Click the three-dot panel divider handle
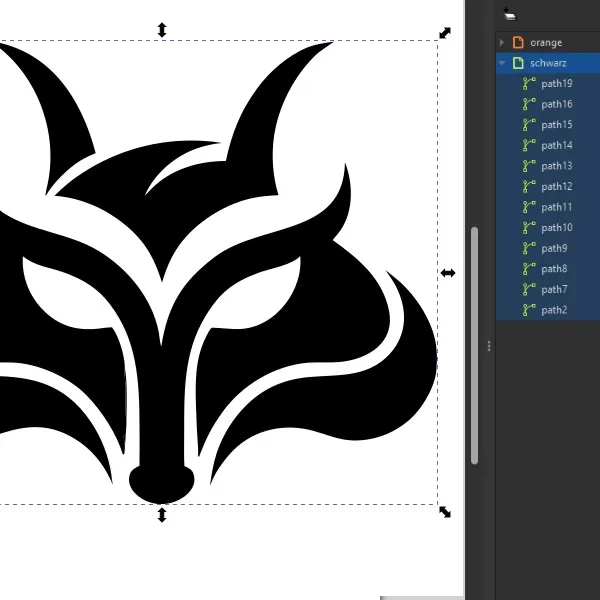 pos(489,346)
